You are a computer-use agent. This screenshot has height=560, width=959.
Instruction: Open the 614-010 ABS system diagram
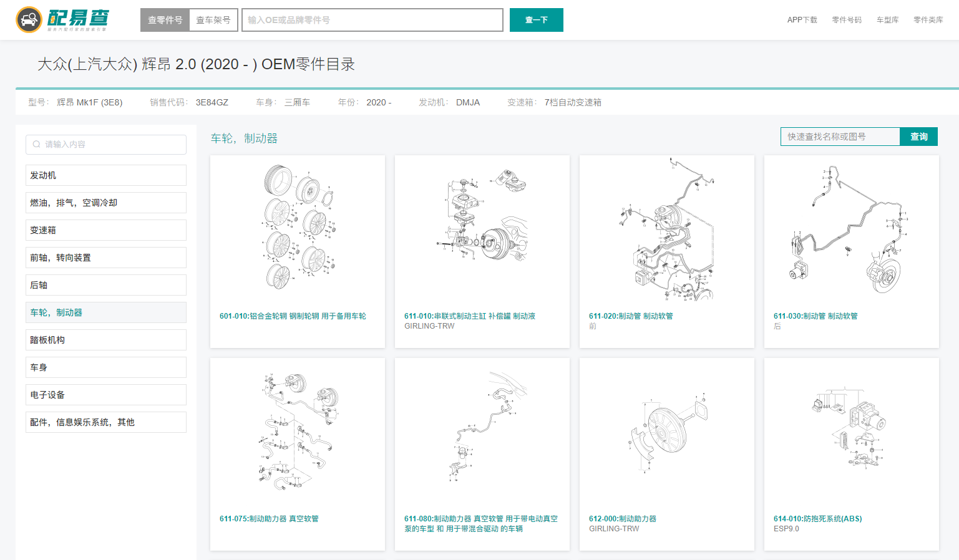[x=851, y=431]
